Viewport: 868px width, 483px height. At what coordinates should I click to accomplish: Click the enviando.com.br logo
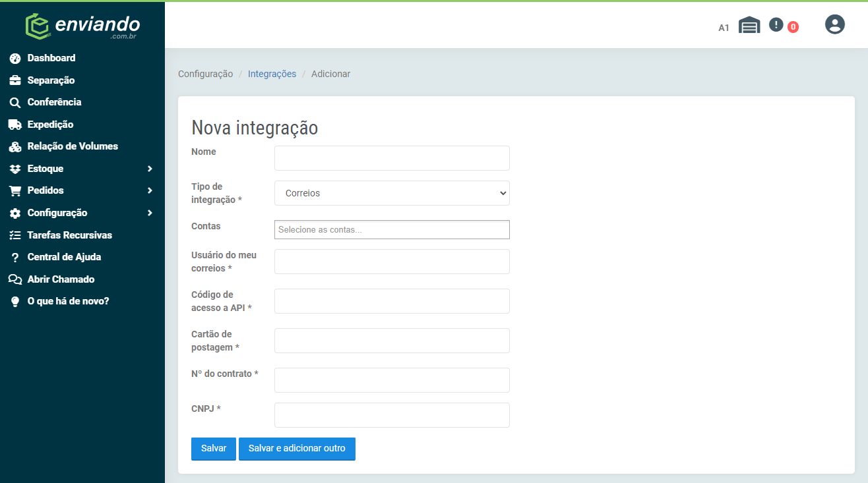82,26
